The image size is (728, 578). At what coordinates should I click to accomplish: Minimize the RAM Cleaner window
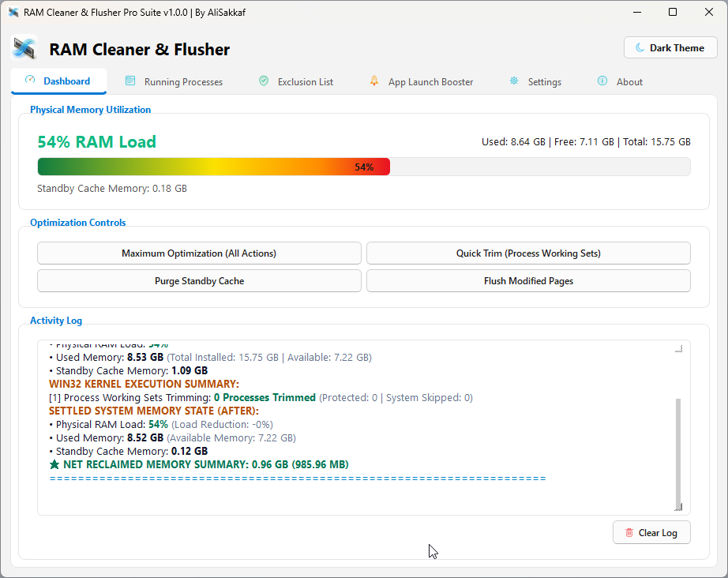coord(637,12)
